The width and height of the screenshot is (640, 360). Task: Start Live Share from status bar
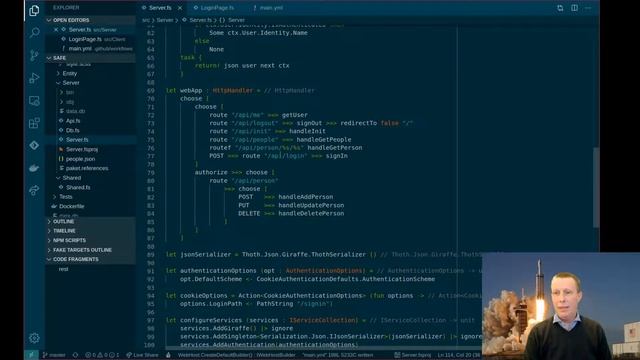pos(142,355)
